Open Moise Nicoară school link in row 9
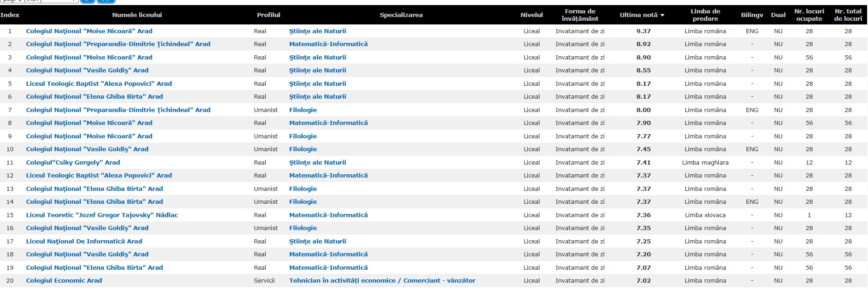The image size is (868, 290). click(x=89, y=136)
